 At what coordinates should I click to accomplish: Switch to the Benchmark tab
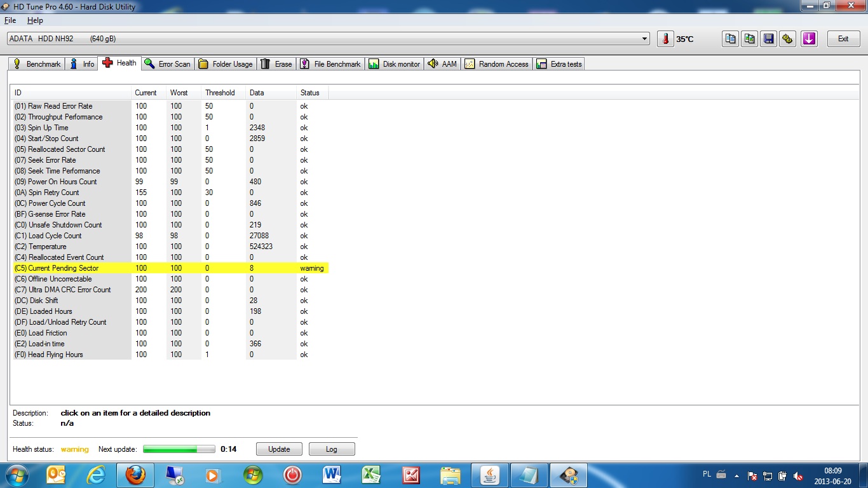pyautogui.click(x=37, y=64)
